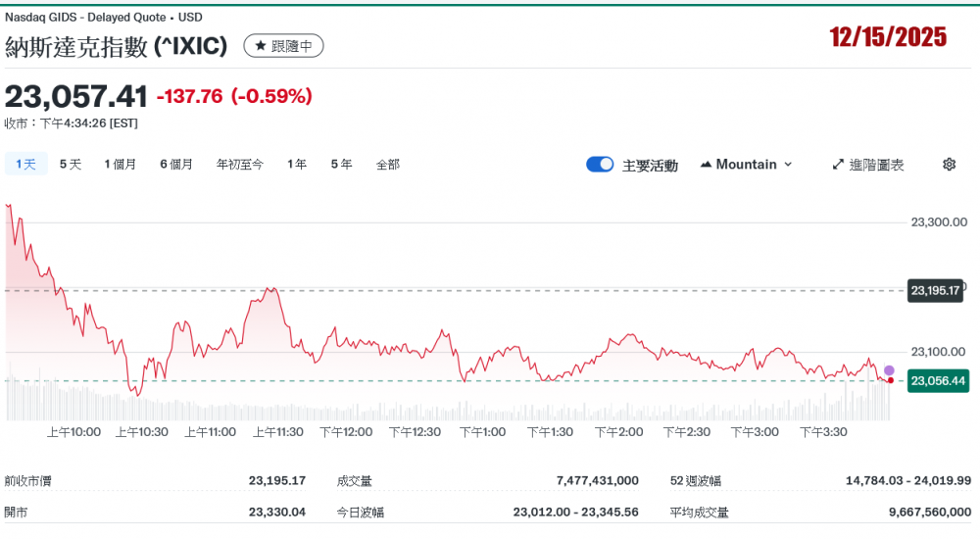The image size is (980, 539).
Task: Open chart settings gear icon
Action: click(949, 165)
